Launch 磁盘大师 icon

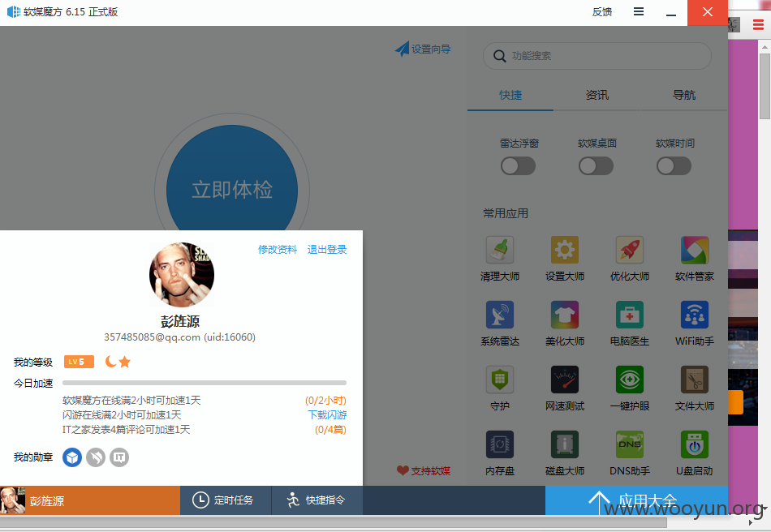tap(565, 444)
